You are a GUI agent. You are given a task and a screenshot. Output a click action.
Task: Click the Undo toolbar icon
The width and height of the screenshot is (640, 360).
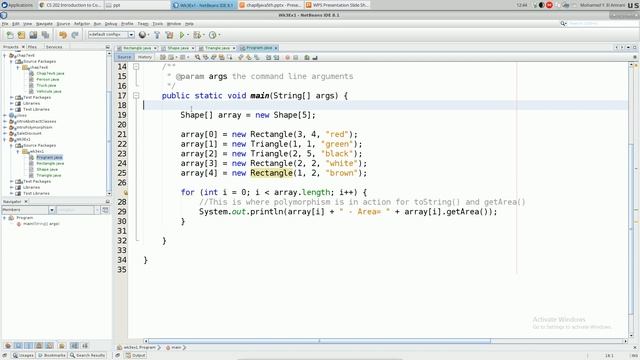point(62,35)
